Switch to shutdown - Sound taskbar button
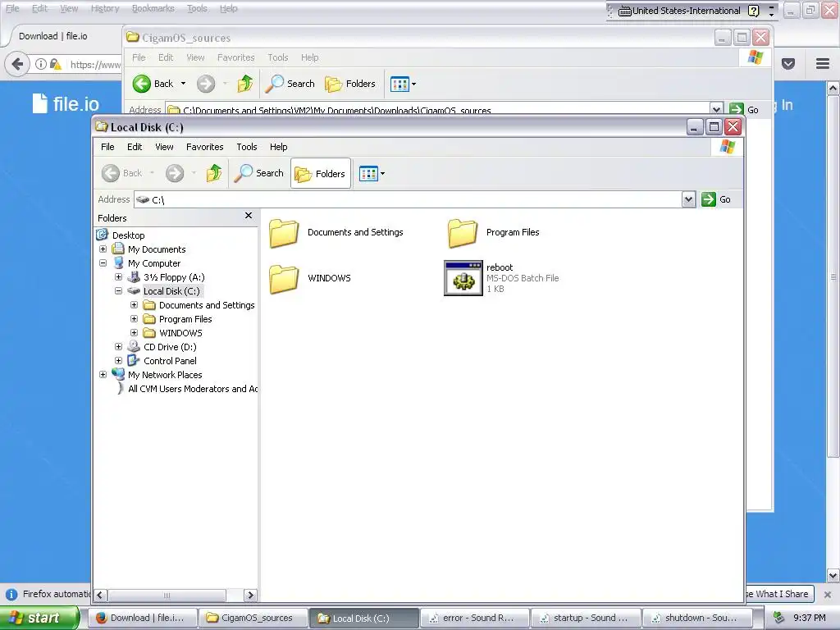 pos(697,618)
